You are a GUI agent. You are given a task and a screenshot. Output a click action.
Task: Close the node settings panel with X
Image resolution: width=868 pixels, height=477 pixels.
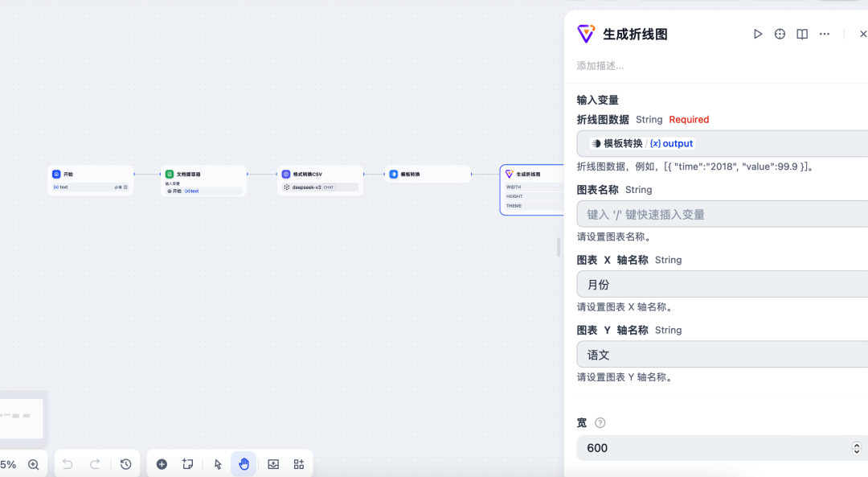tap(863, 35)
